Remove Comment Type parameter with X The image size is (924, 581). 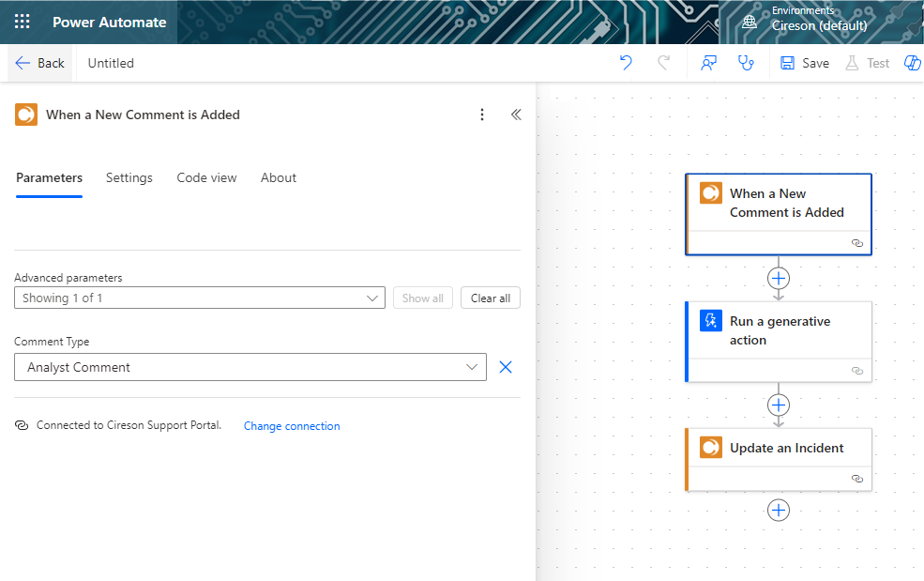pyautogui.click(x=506, y=367)
